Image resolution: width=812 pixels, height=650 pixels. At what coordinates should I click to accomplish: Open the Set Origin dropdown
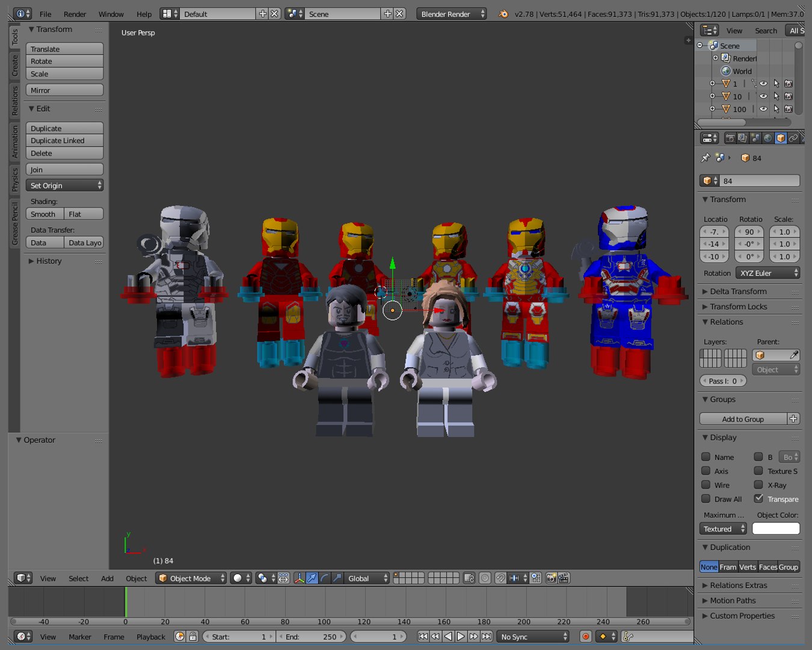pos(64,185)
